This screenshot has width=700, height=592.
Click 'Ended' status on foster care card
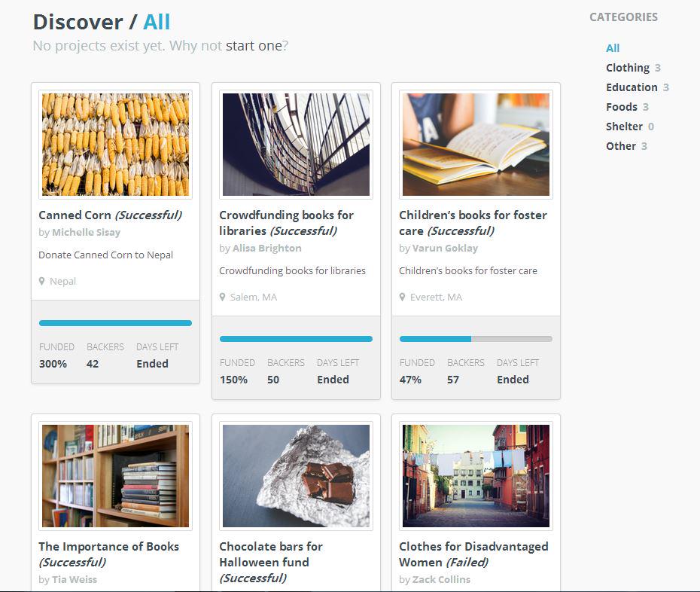click(513, 380)
